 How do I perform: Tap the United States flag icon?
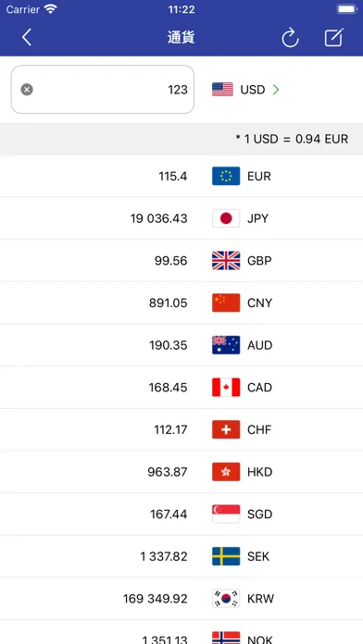[222, 89]
